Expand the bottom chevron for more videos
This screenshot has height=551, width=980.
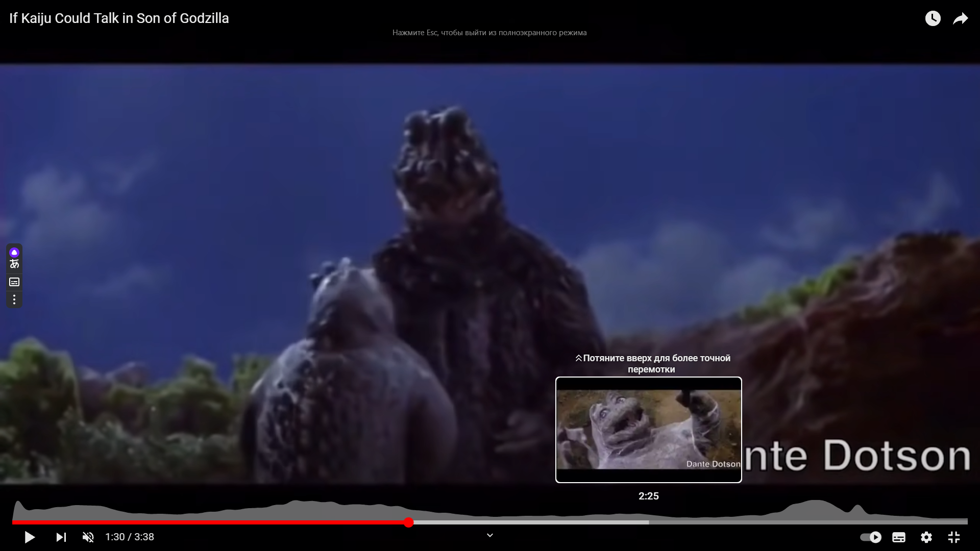[489, 535]
